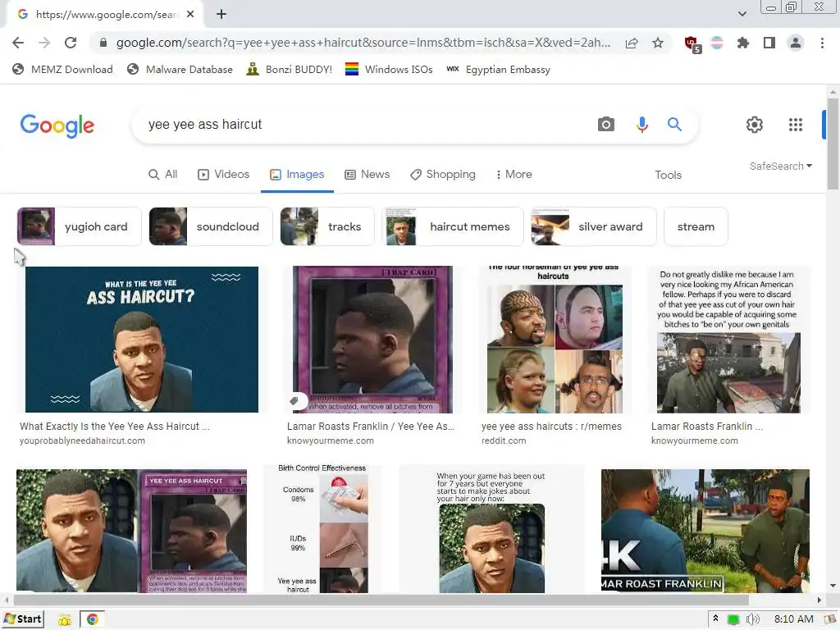840x630 pixels.
Task: Click the address bar URL
Action: (363, 43)
